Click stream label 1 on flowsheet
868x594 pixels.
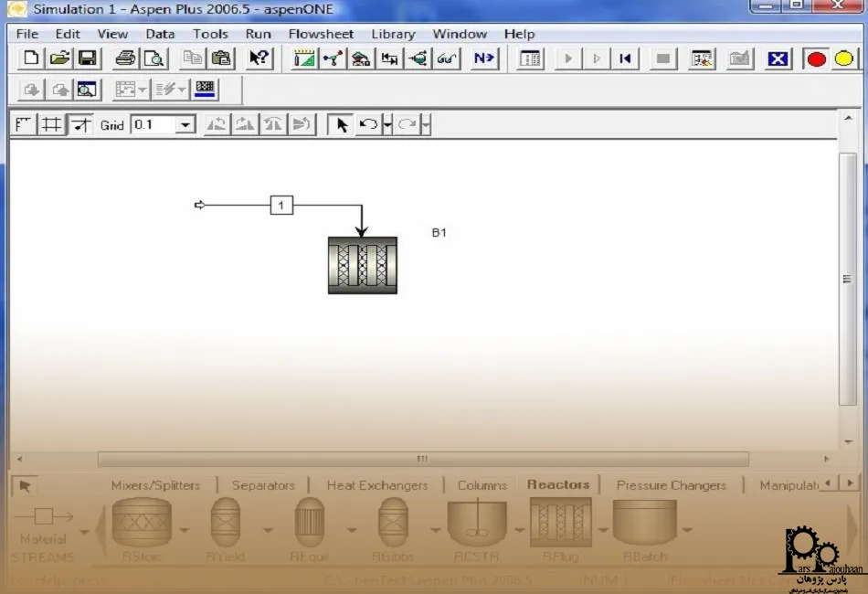pyautogui.click(x=281, y=206)
